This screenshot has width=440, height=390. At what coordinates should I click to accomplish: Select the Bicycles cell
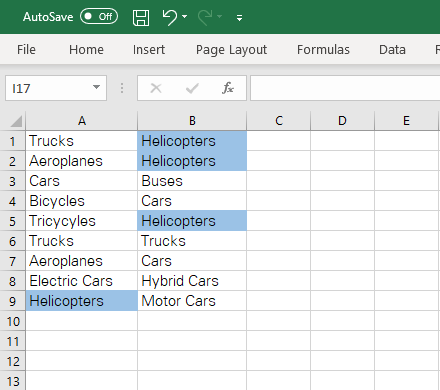point(82,201)
